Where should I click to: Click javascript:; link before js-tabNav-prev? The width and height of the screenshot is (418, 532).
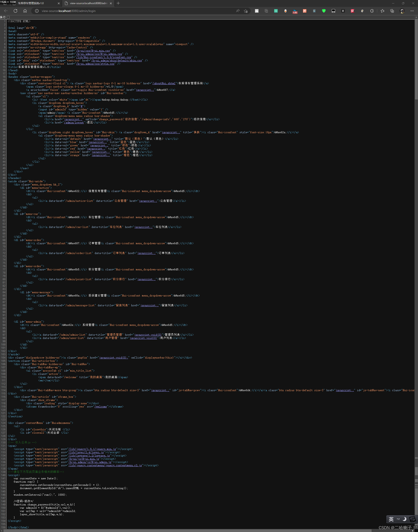pyautogui.click(x=160, y=390)
